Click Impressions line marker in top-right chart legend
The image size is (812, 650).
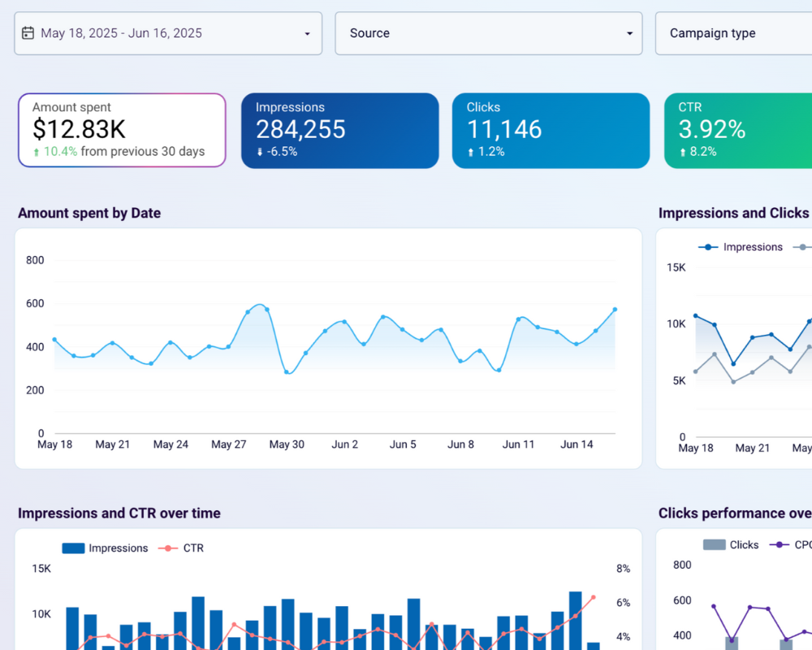709,247
